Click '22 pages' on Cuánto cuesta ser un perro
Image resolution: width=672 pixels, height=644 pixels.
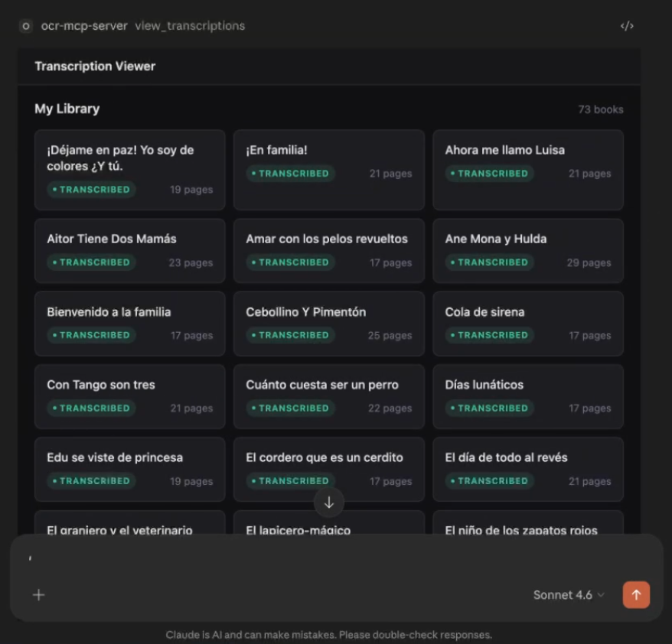point(390,408)
